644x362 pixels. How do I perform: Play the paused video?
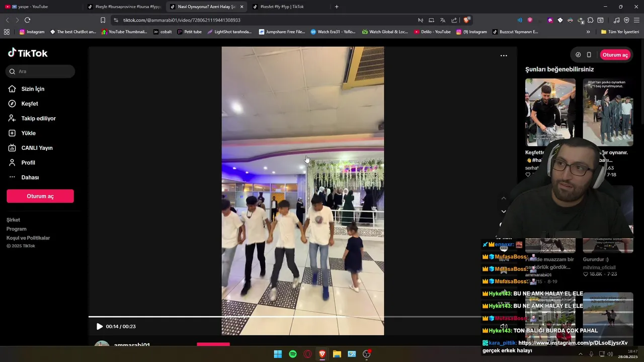coord(99,326)
